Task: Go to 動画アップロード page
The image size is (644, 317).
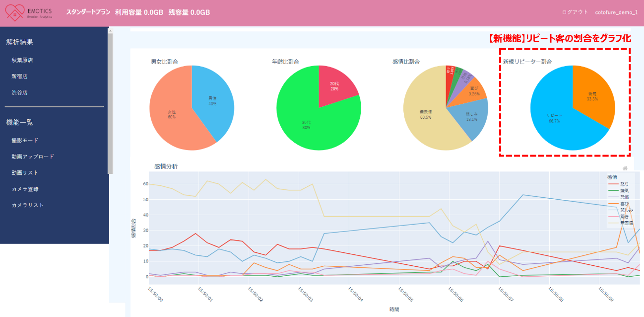Action: (x=33, y=157)
